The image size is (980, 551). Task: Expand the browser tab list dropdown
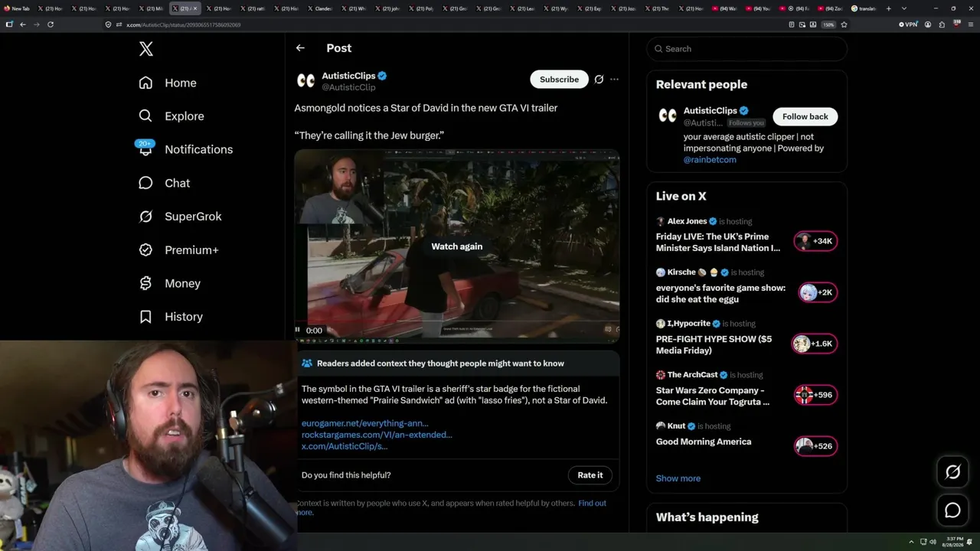tap(904, 8)
